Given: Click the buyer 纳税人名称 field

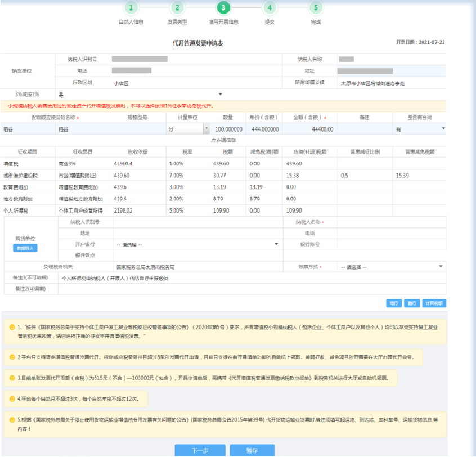Looking at the screenshot, I should pyautogui.click(x=391, y=222).
